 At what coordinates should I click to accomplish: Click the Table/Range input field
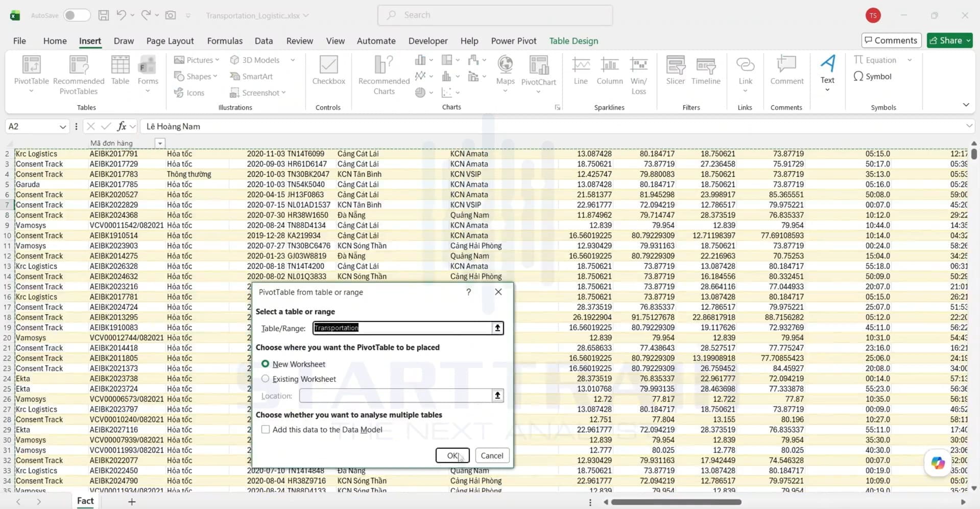click(x=402, y=328)
